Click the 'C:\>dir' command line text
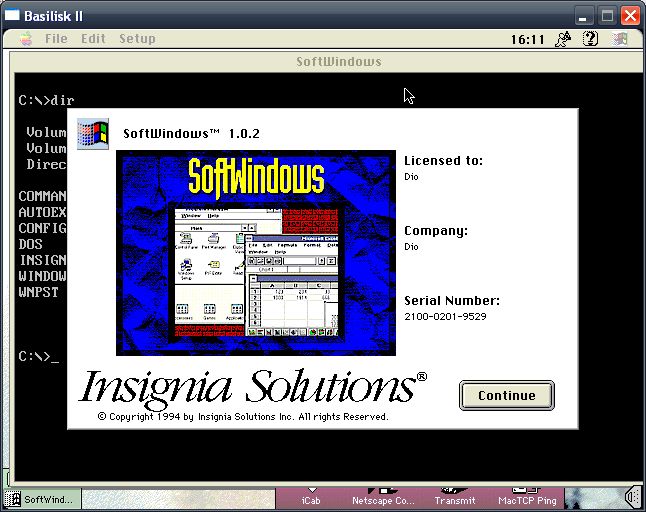This screenshot has width=646, height=512. (46, 100)
